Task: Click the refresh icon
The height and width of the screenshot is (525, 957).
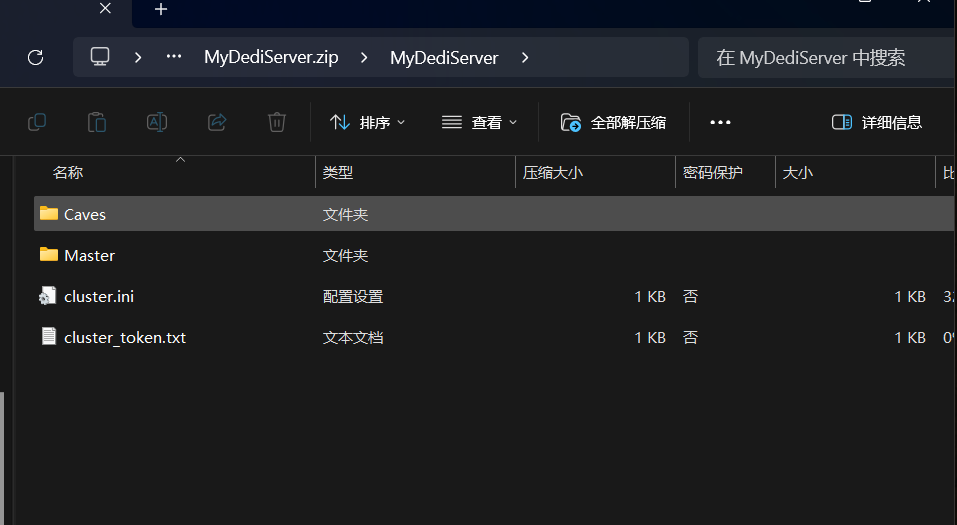Action: [x=35, y=57]
